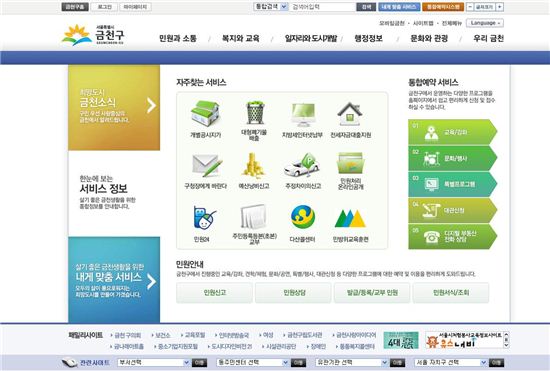Click 이동 button next to 동주민센터 선택
This screenshot has width=550, height=371.
click(298, 363)
